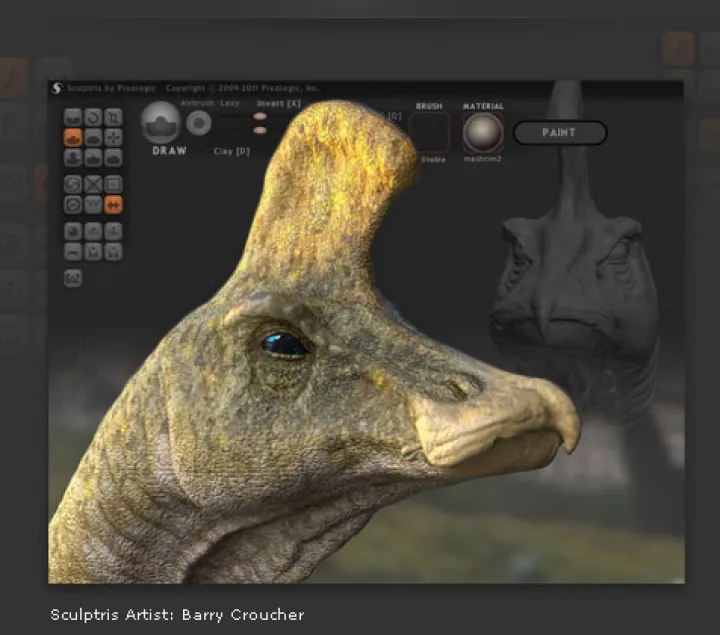
Task: Toggle the Airbrush option
Action: point(197,103)
